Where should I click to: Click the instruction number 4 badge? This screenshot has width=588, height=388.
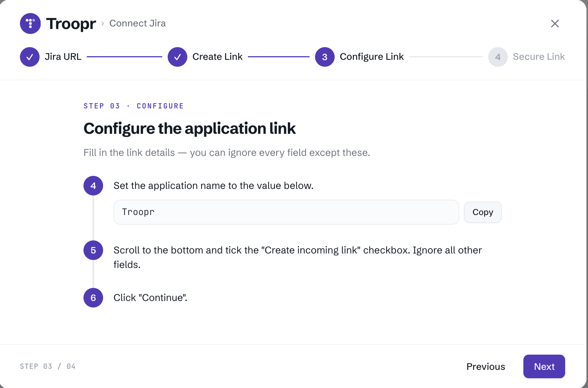coord(93,186)
